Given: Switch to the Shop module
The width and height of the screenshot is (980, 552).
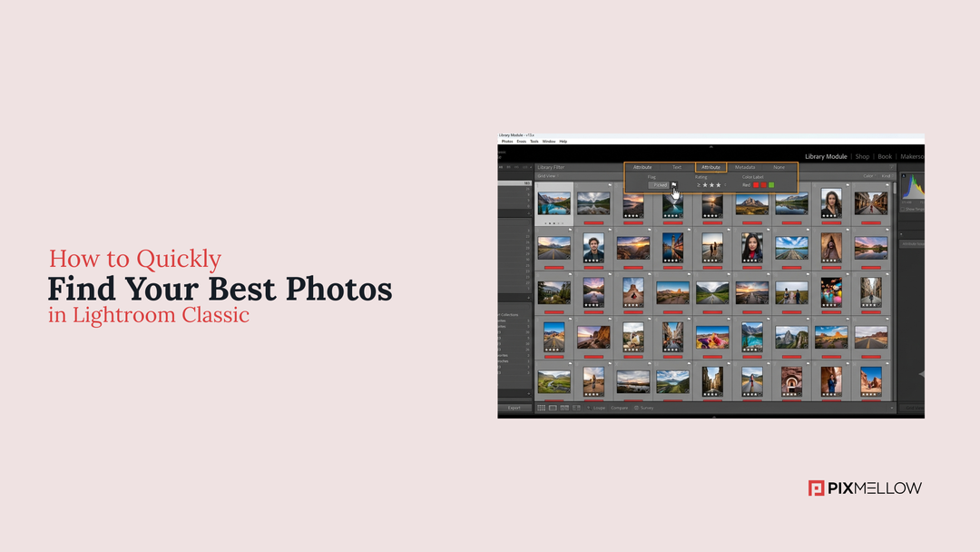Looking at the screenshot, I should 863,156.
